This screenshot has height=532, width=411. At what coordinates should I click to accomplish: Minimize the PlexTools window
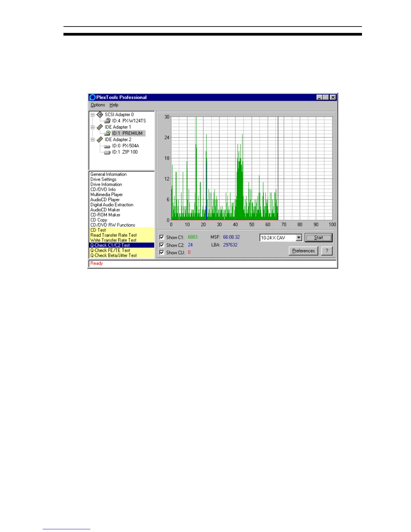click(x=319, y=97)
